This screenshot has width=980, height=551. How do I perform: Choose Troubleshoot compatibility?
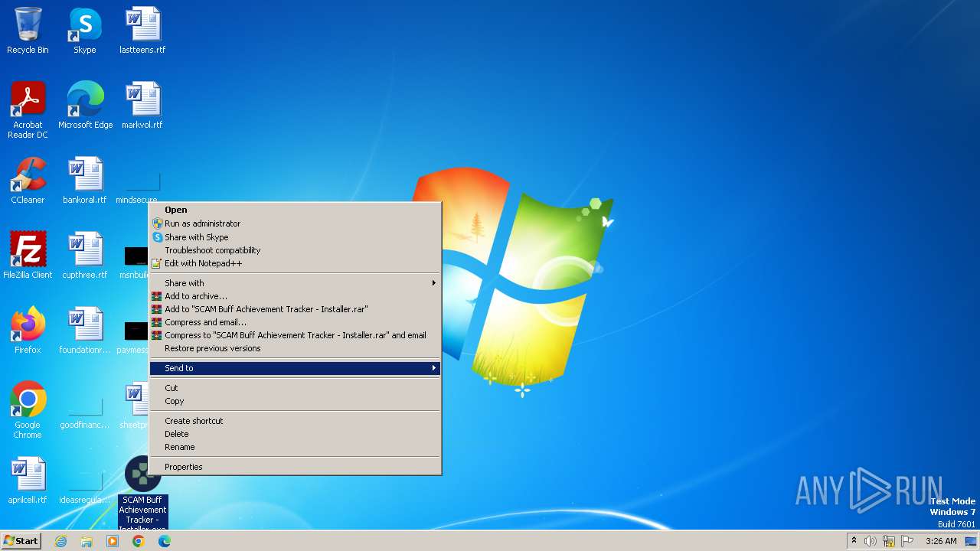[x=295, y=250]
